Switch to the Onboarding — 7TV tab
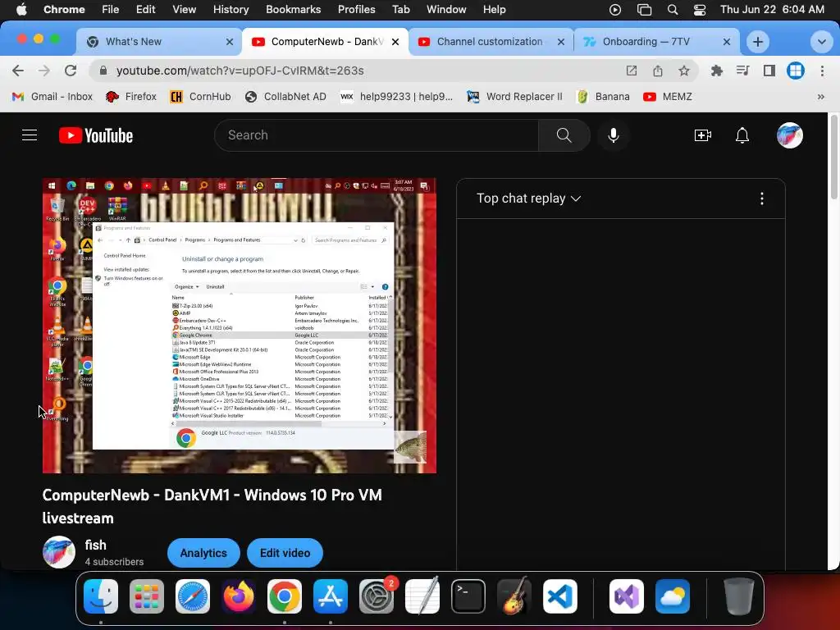840x630 pixels. click(657, 42)
